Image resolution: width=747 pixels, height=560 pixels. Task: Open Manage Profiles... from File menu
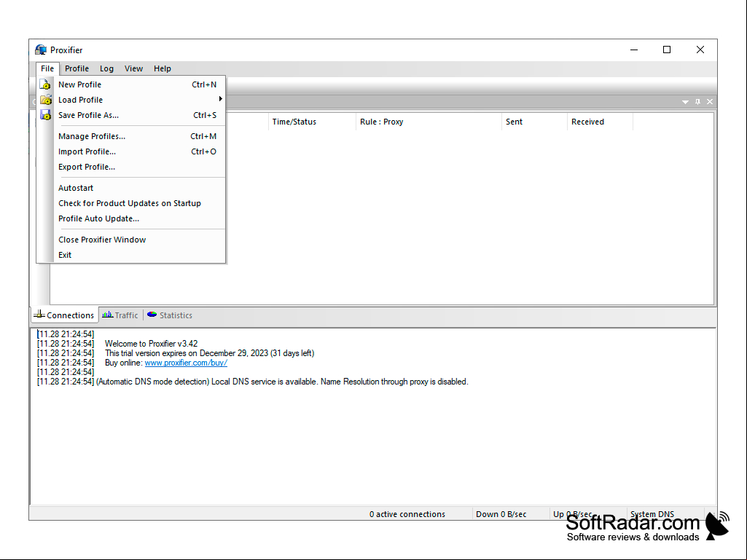coord(131,136)
